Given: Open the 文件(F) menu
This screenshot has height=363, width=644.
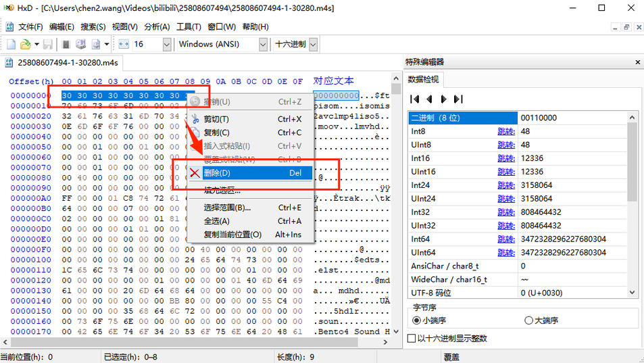Looking at the screenshot, I should pyautogui.click(x=30, y=26).
